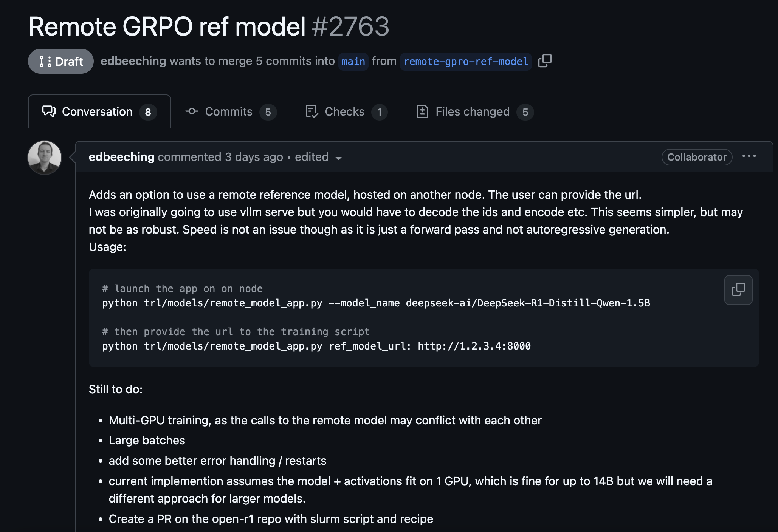Image resolution: width=778 pixels, height=532 pixels.
Task: Open the Commits tab
Action: coord(229,111)
